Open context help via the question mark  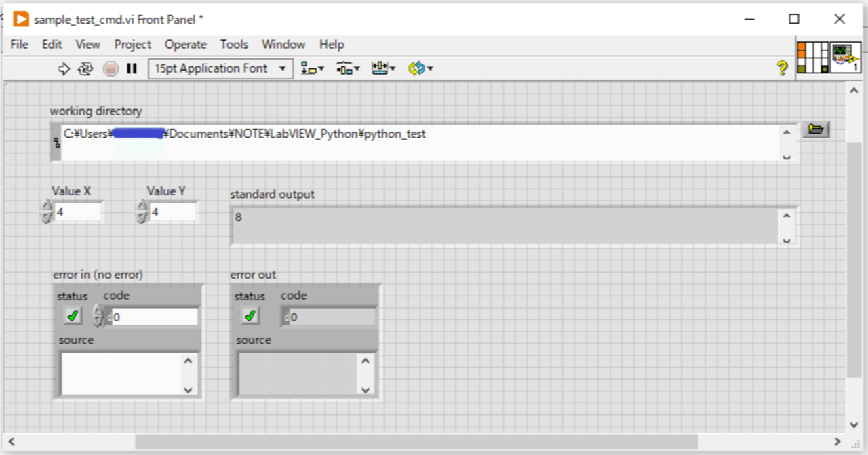(x=782, y=68)
